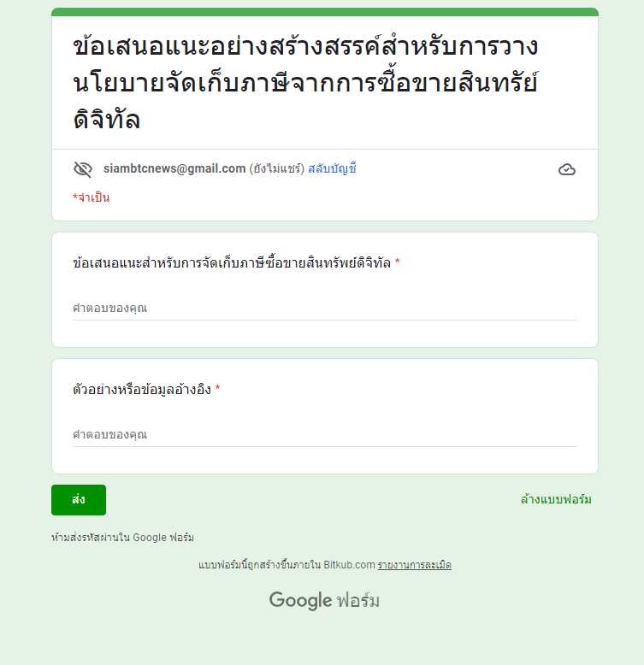644x665 pixels.
Task: Click the crossed-out eye not-shared icon
Action: (83, 169)
